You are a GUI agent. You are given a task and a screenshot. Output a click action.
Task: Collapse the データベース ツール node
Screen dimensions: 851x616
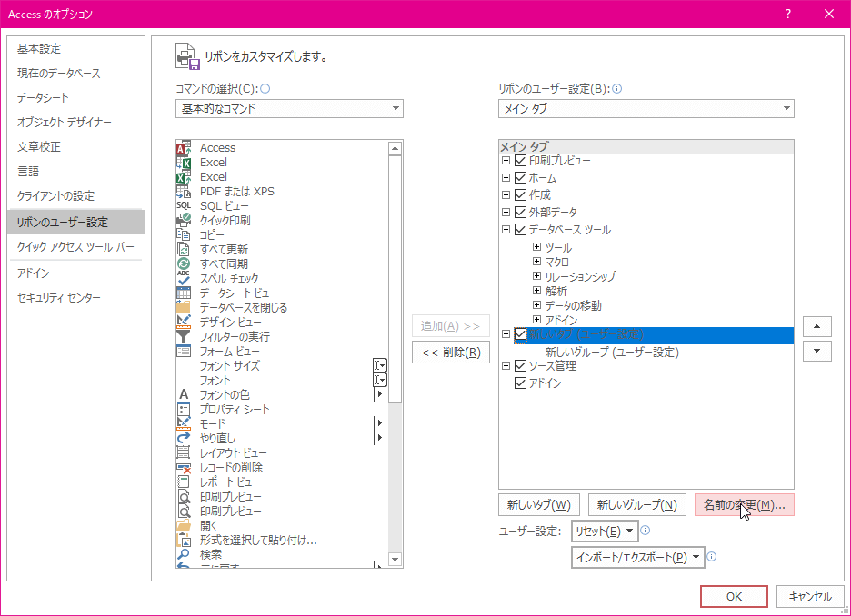(x=506, y=229)
